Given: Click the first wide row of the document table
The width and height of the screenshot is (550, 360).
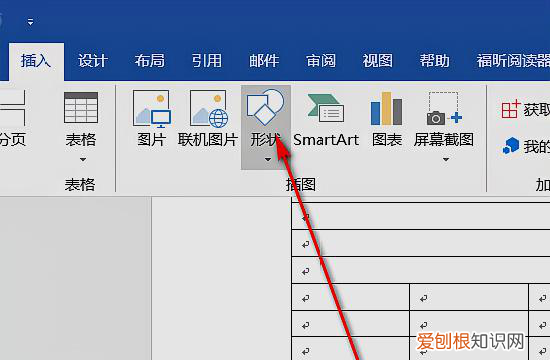Looking at the screenshot, I should [x=421, y=216].
